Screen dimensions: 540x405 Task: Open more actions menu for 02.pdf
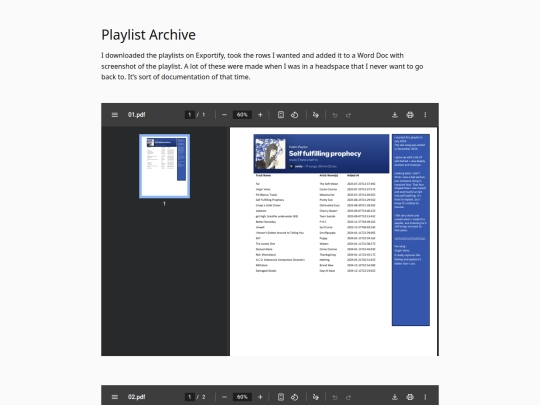[x=425, y=397]
